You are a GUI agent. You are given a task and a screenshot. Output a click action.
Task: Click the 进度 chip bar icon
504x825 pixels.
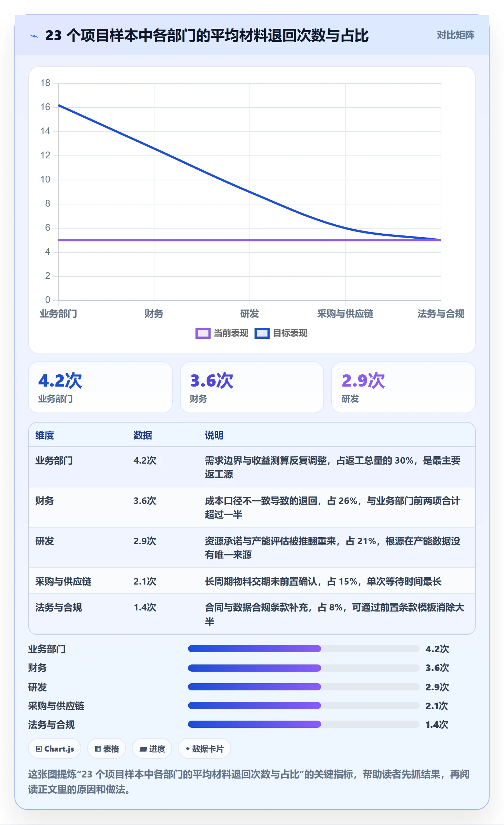pyautogui.click(x=143, y=749)
